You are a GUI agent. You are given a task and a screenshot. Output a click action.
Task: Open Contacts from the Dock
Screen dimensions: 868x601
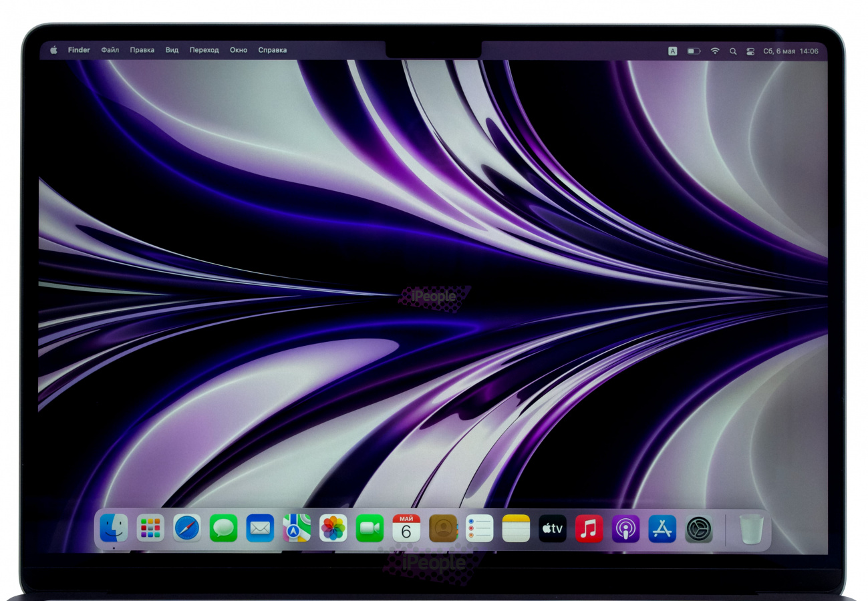(443, 528)
